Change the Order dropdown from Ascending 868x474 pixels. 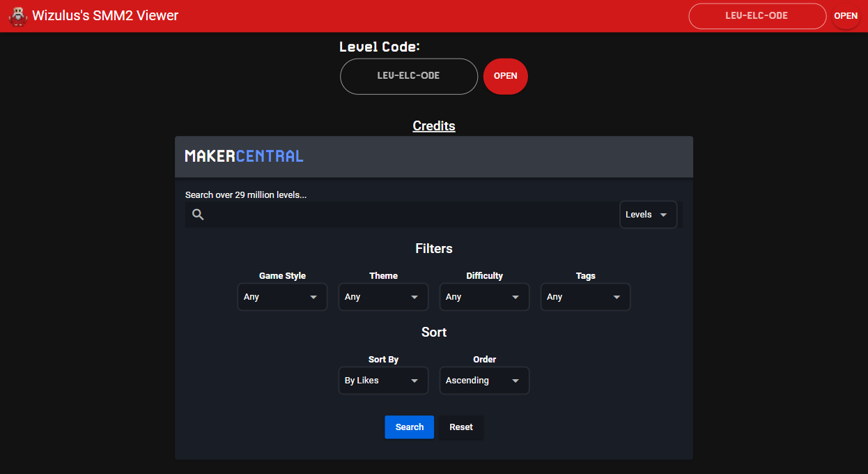[x=484, y=381]
